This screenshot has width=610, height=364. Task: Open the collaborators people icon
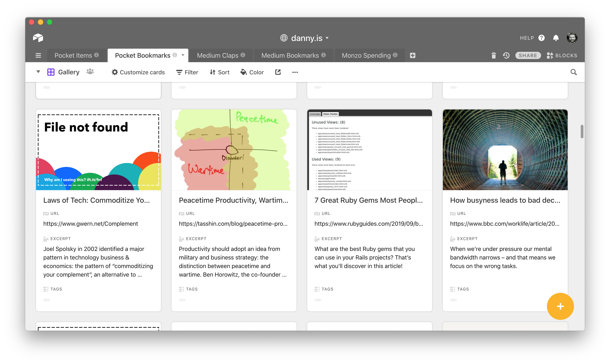(x=90, y=72)
